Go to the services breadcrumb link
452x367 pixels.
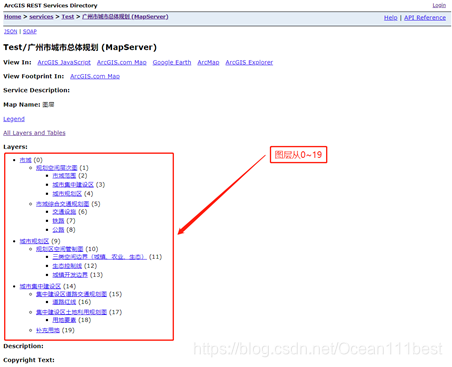click(41, 17)
